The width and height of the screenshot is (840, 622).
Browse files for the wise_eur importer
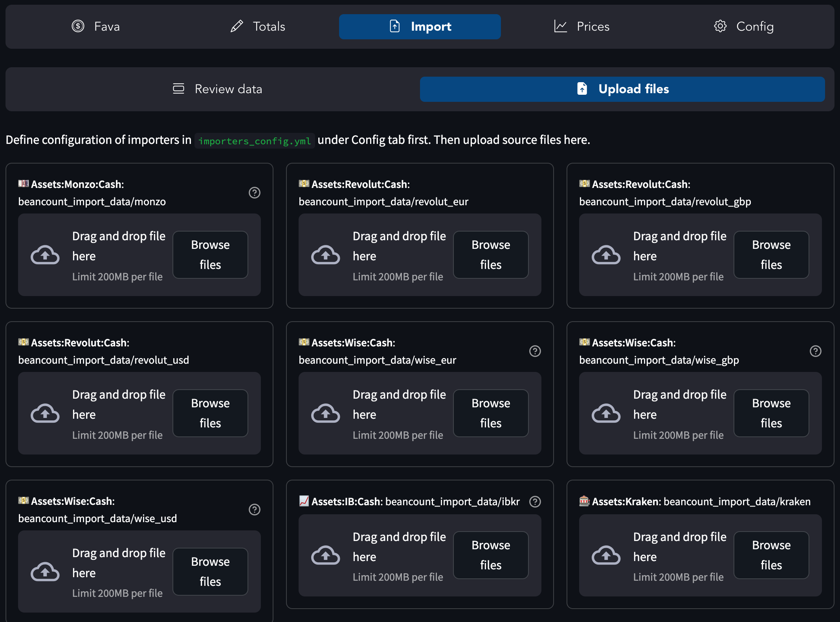pos(491,413)
